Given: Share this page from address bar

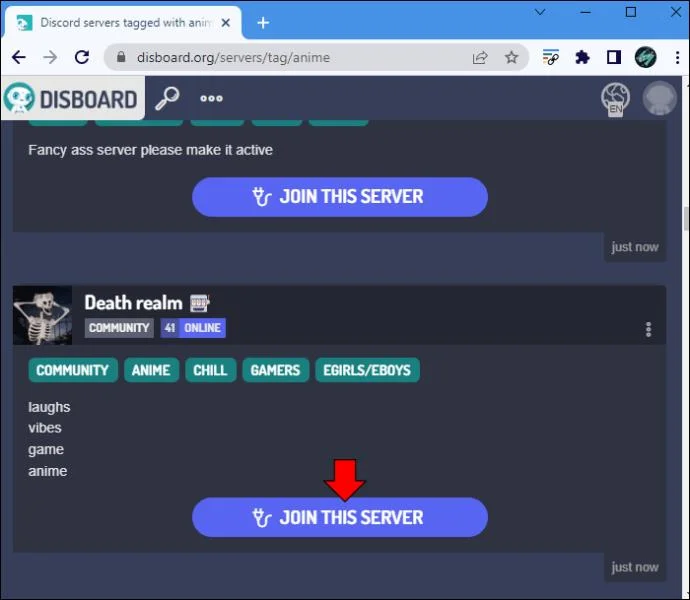Looking at the screenshot, I should pos(480,57).
